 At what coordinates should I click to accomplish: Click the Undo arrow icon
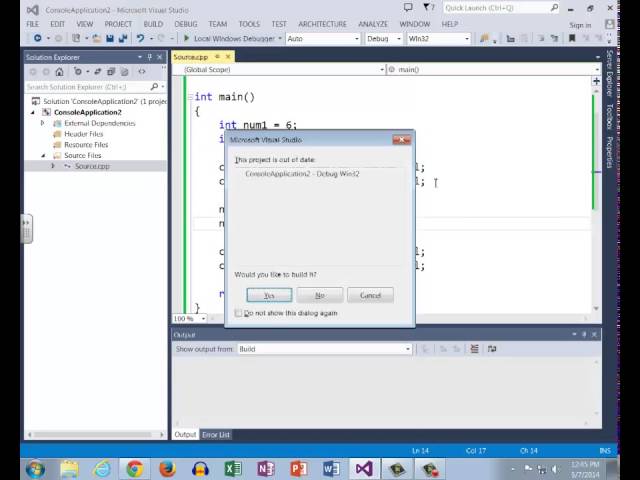140,38
